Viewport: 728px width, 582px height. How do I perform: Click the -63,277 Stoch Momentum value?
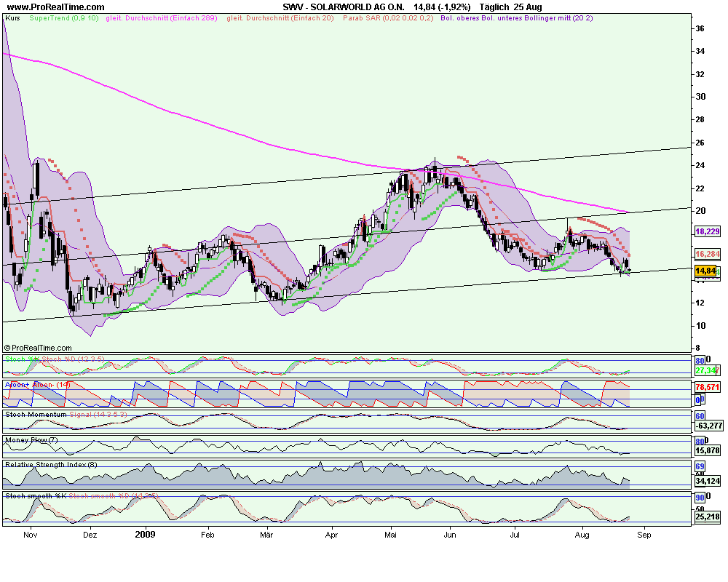coord(708,426)
